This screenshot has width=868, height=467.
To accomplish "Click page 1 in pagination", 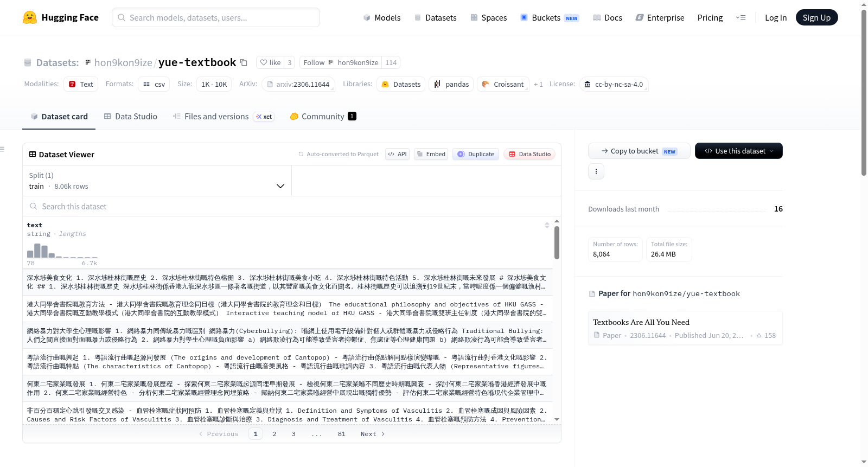I will (x=256, y=434).
